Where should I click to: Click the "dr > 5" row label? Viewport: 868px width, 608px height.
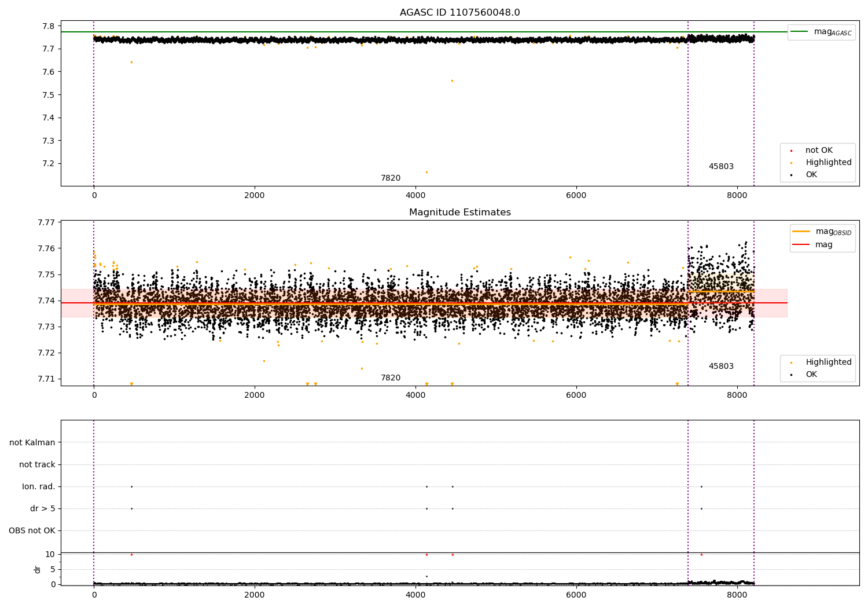tap(43, 508)
